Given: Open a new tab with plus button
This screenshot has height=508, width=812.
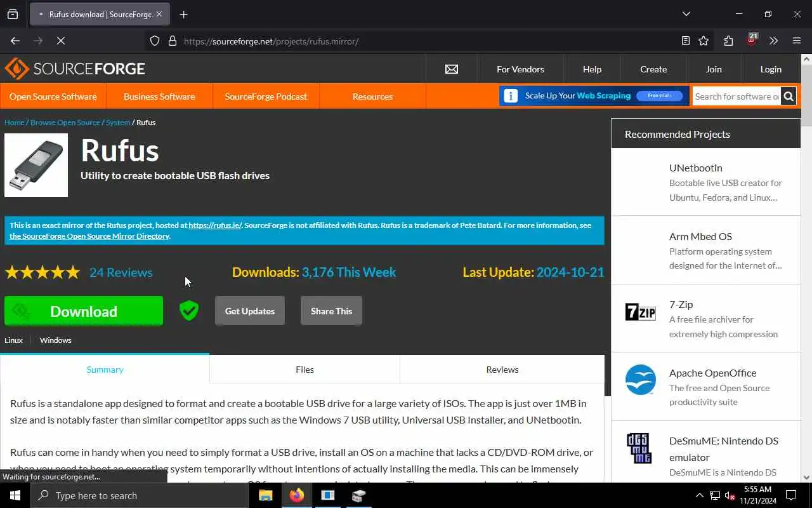Looking at the screenshot, I should (x=183, y=14).
